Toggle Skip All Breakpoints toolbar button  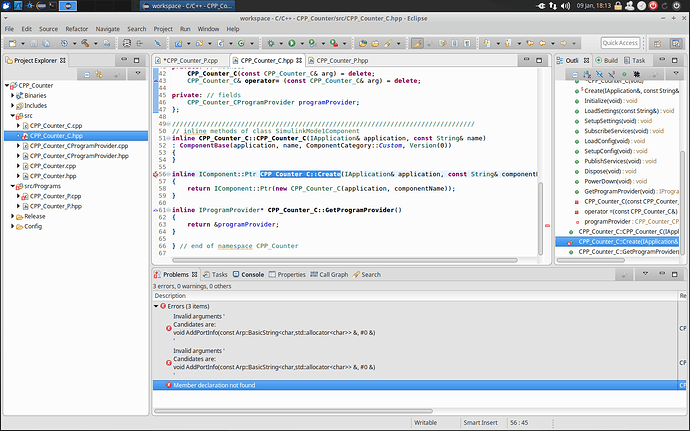tap(157, 43)
